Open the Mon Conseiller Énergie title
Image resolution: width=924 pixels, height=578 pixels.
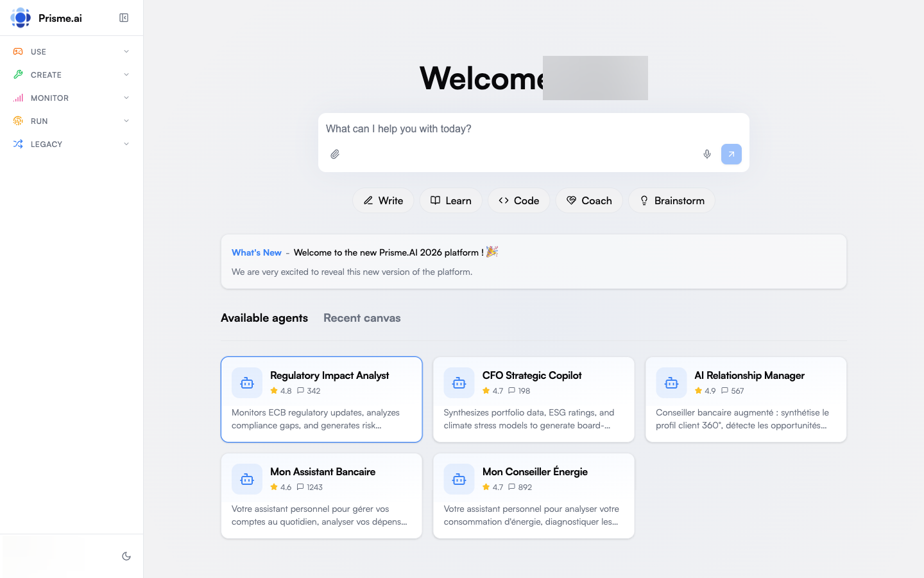[535, 471]
